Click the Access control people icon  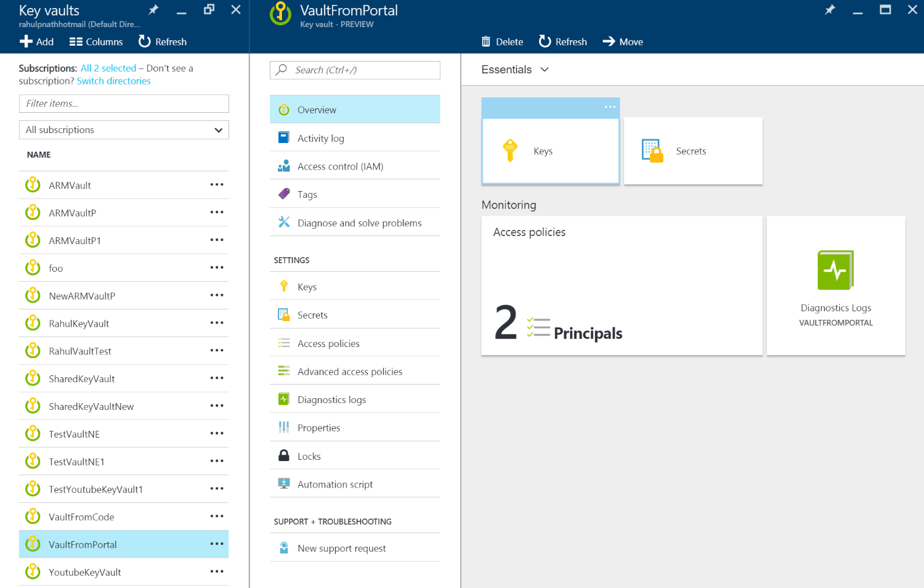[x=284, y=166]
